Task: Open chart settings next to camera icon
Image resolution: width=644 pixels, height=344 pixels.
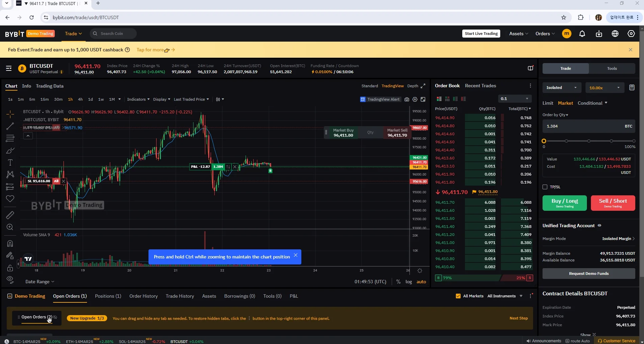Action: (x=415, y=99)
